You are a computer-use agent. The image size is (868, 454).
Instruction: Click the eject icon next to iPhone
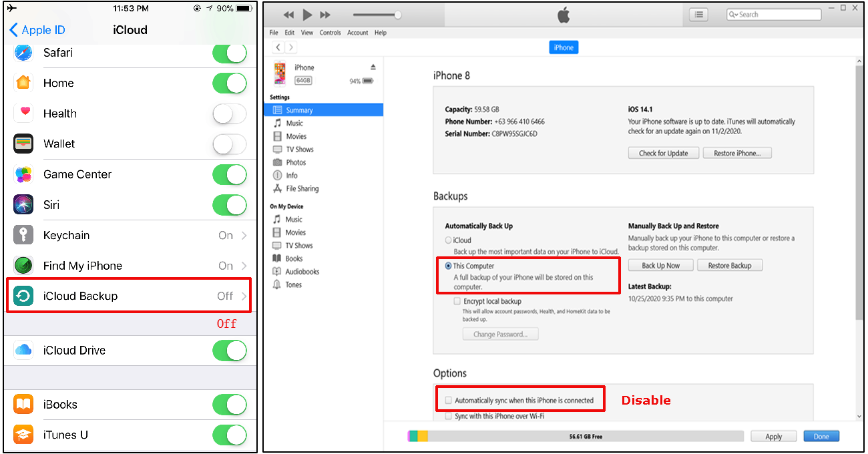tap(373, 67)
